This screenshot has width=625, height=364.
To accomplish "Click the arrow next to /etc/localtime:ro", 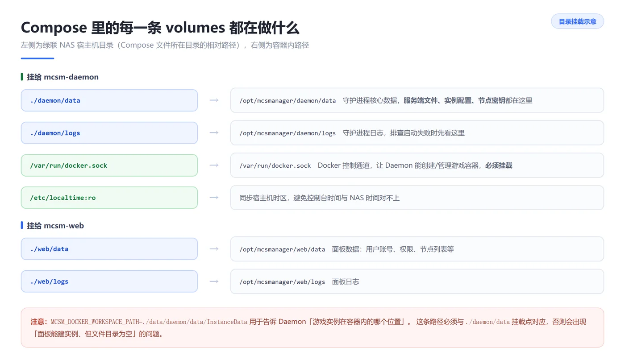I will pyautogui.click(x=214, y=198).
